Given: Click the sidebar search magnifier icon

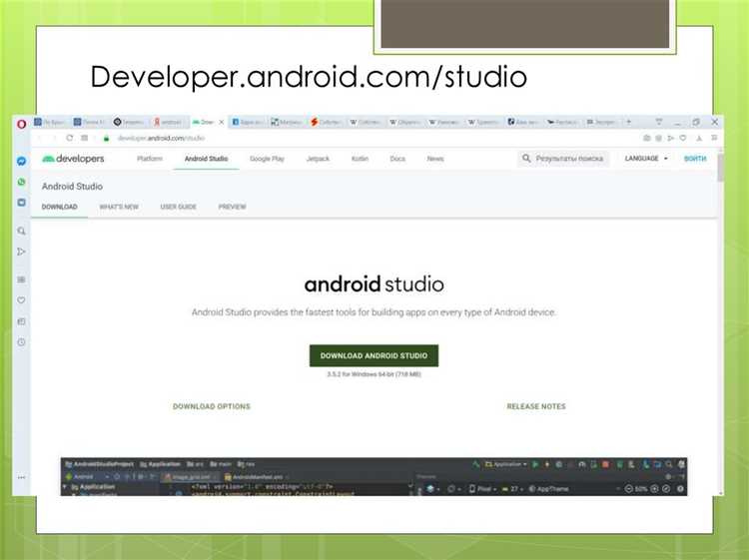Looking at the screenshot, I should (x=22, y=231).
